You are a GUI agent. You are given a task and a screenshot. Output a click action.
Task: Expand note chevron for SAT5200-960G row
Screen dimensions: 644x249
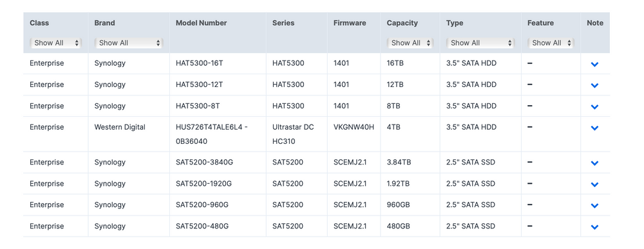tap(594, 205)
